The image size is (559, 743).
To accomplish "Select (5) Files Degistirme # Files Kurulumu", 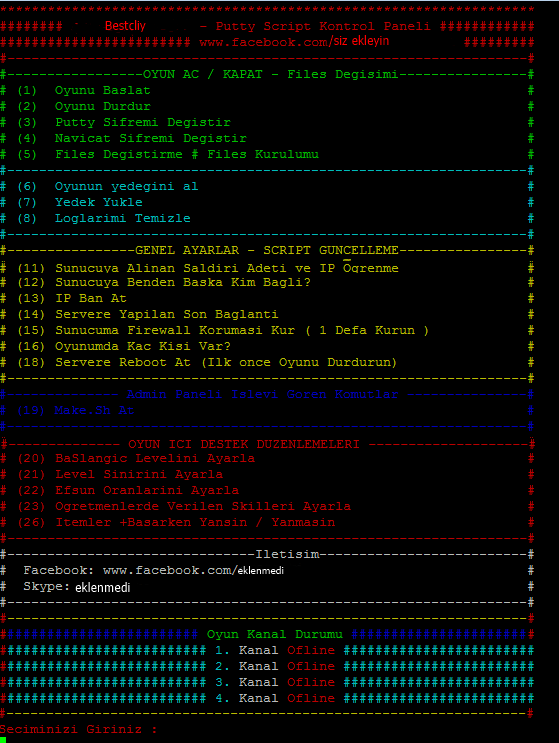I will tap(168, 154).
